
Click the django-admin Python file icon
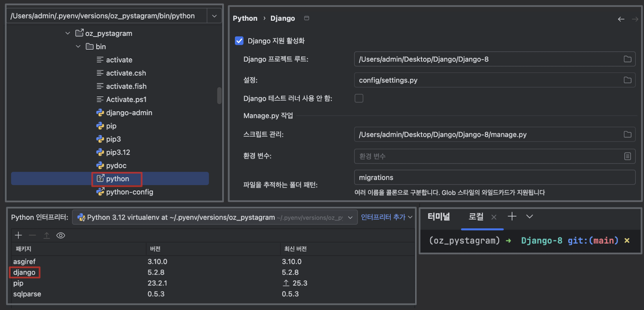tap(100, 112)
